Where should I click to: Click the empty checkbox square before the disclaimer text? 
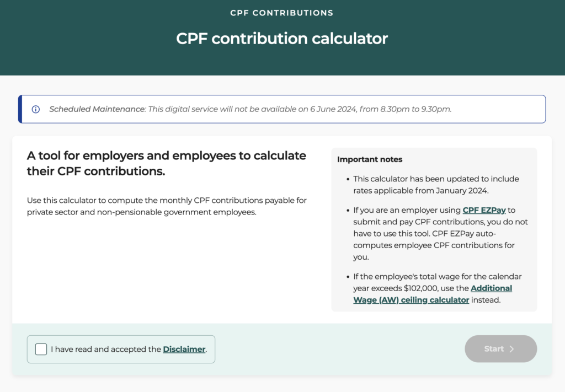click(x=41, y=349)
